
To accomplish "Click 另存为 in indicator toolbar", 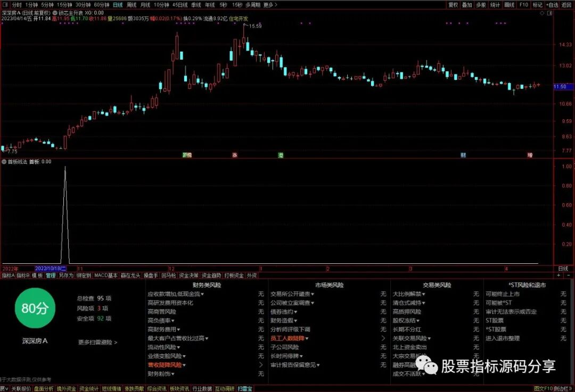I will [66, 275].
